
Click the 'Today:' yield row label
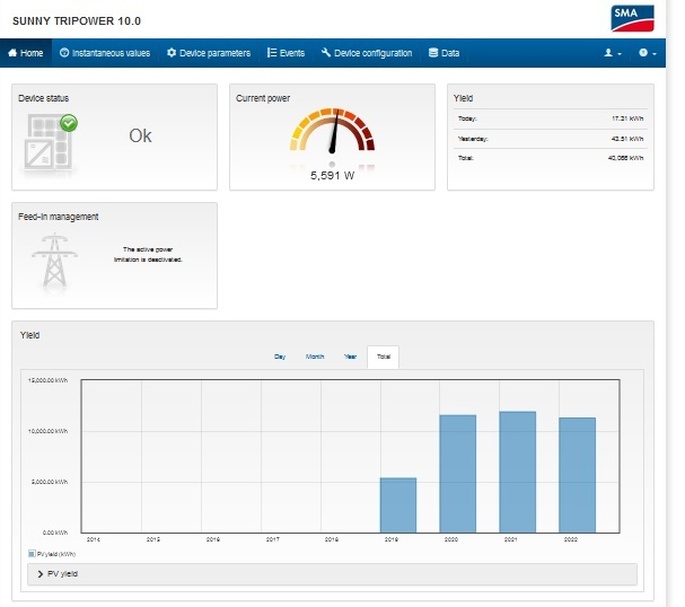tap(467, 119)
